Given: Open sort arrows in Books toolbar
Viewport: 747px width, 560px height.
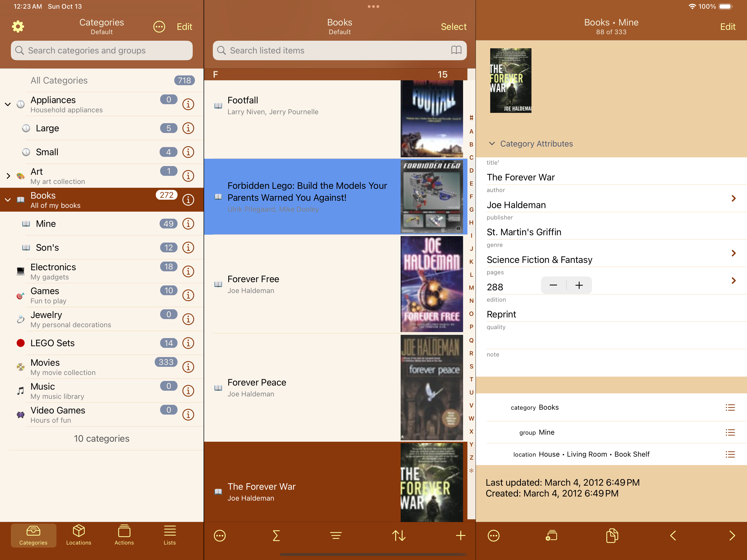Looking at the screenshot, I should [399, 535].
